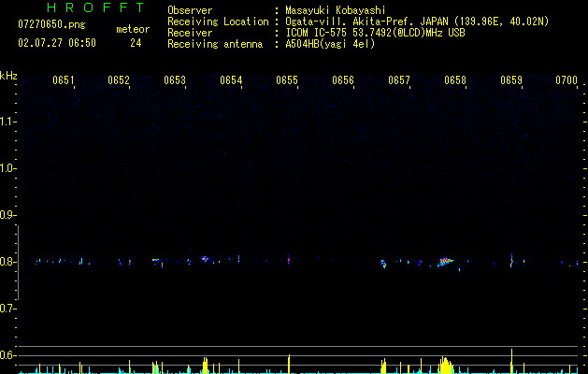Click the 1.0 kHz frequency label

click(7, 168)
